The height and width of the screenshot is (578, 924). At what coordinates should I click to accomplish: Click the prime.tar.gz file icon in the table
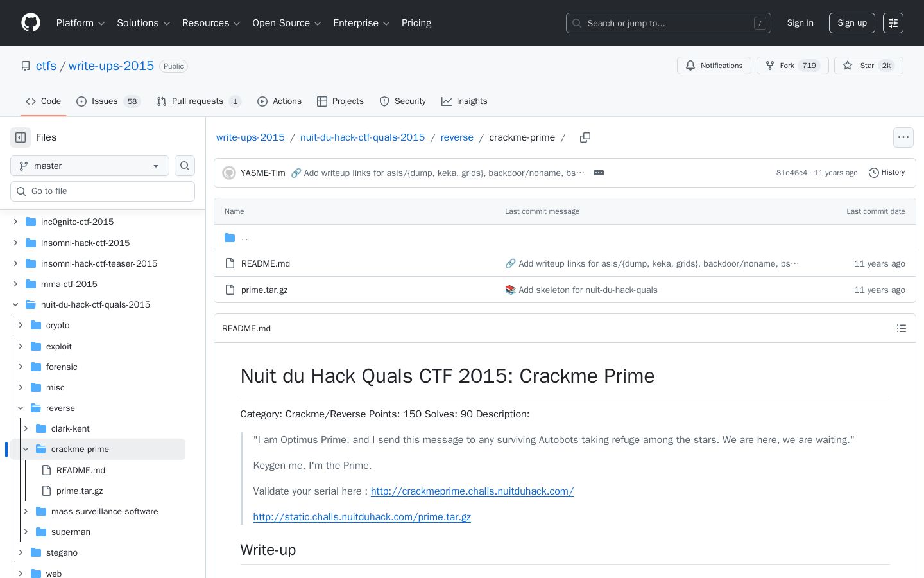pyautogui.click(x=230, y=290)
